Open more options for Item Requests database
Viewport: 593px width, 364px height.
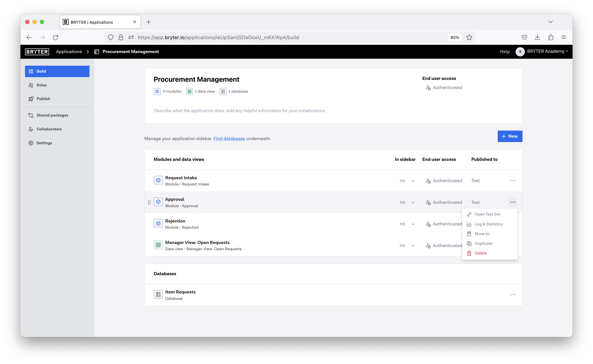[512, 295]
